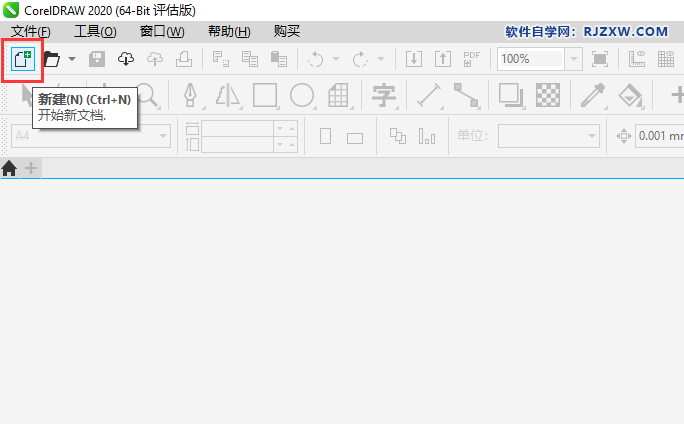
Task: Click the 0.001 mm nudge distance field
Action: point(660,136)
